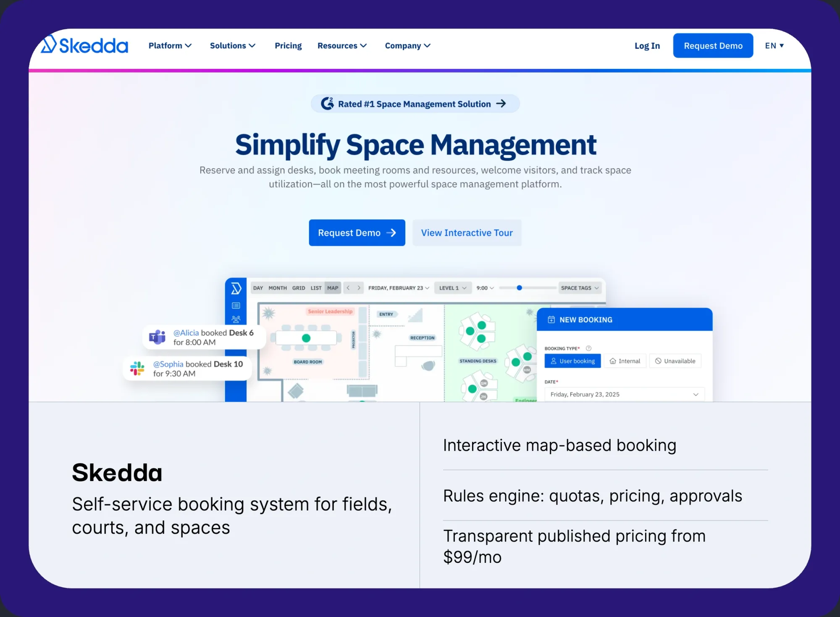
Task: Open View Interactive Tour
Action: click(x=467, y=233)
